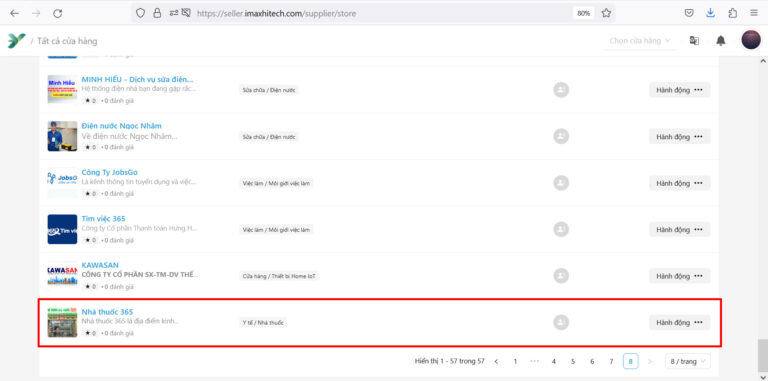Open the "Công Ty JobsGo" store link

(110, 172)
